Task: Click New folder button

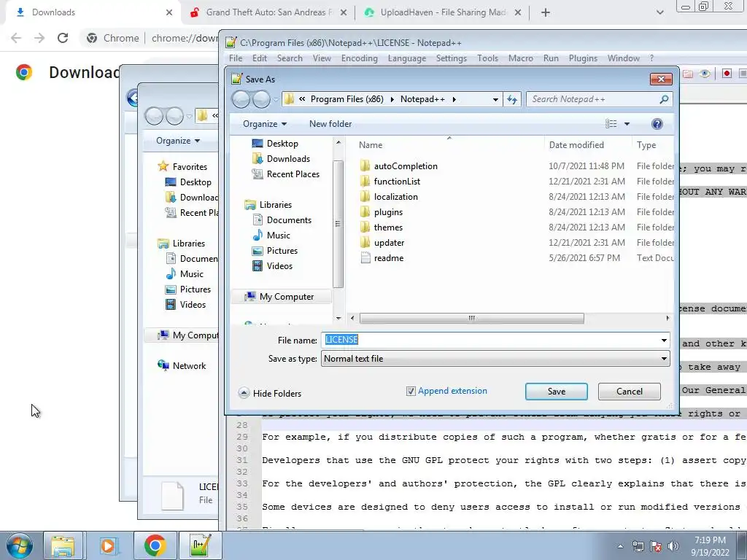Action: tap(330, 124)
